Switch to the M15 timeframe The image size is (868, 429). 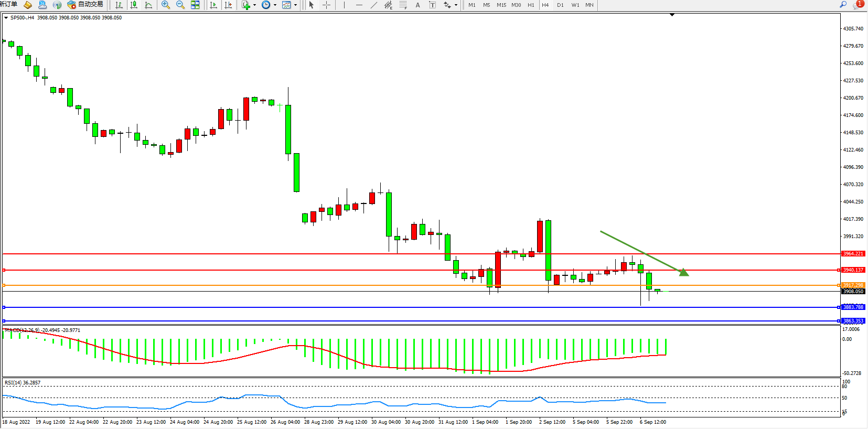[x=501, y=5]
